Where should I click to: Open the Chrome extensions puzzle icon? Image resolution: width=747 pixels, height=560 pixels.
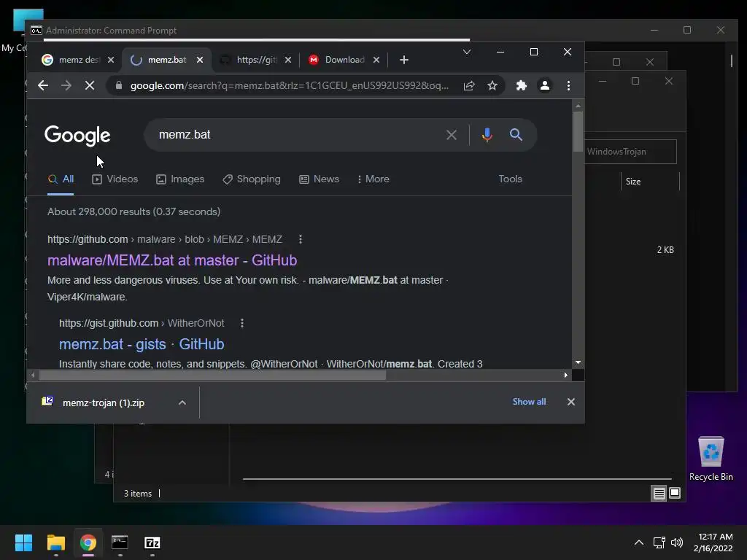coord(521,86)
